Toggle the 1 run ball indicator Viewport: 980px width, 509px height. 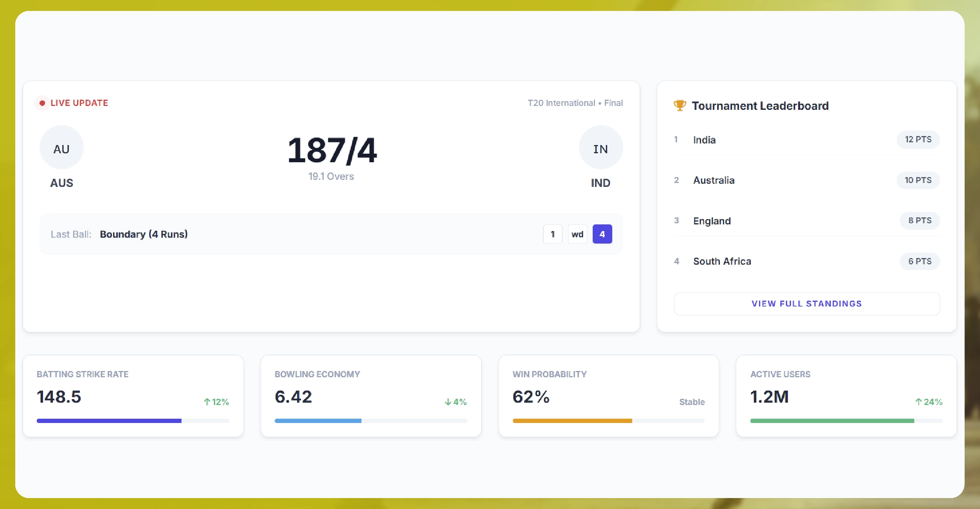(x=552, y=234)
